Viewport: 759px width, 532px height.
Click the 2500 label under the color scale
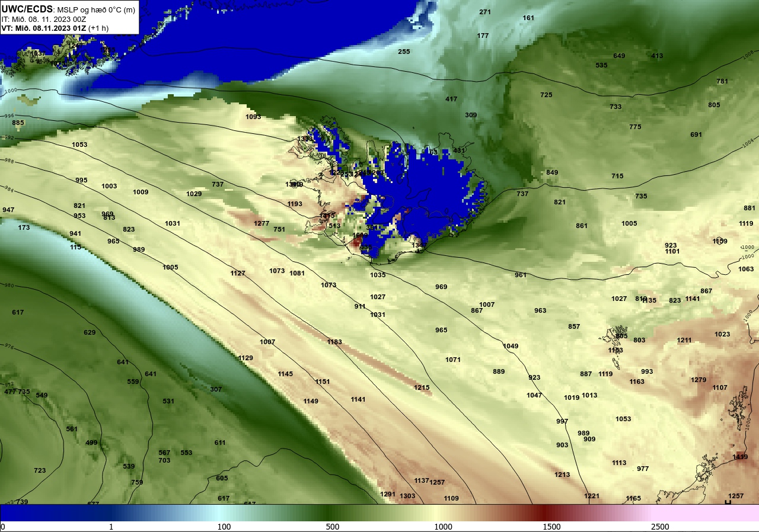[660, 527]
